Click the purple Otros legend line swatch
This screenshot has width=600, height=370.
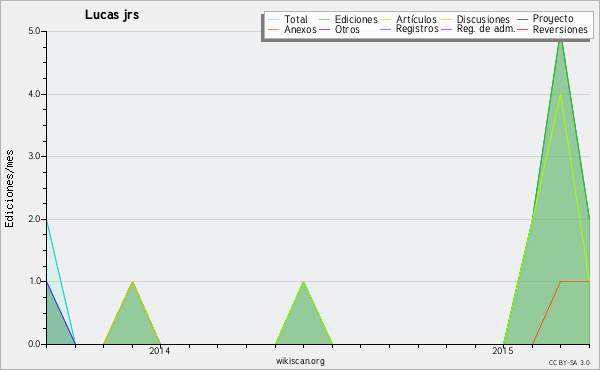click(x=324, y=29)
